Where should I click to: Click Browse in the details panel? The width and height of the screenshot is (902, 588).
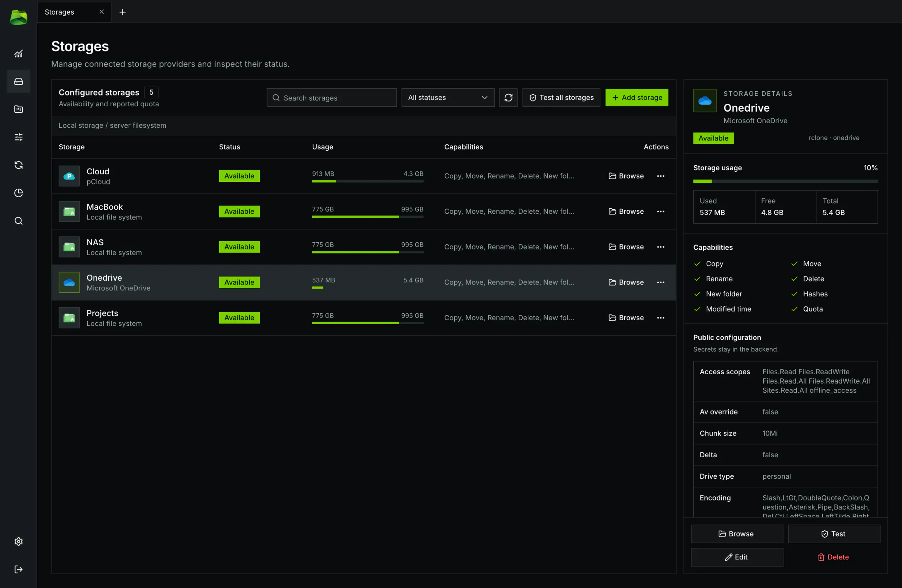[737, 534]
